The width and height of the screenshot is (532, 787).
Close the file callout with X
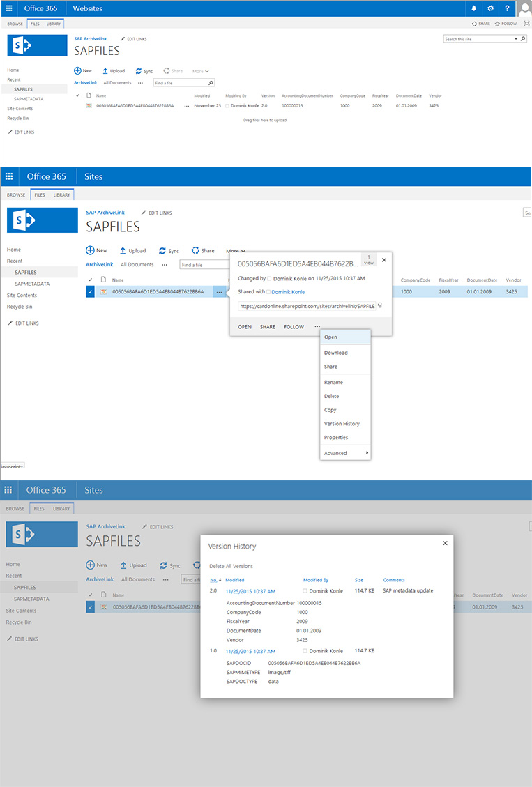click(x=384, y=260)
